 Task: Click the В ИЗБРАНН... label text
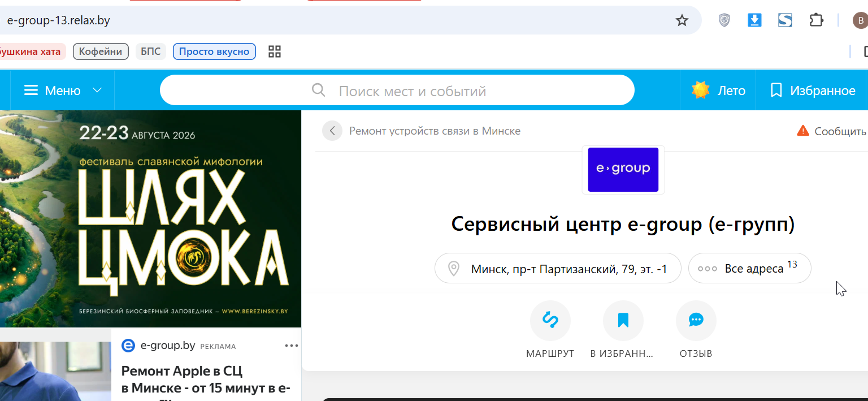coord(622,353)
